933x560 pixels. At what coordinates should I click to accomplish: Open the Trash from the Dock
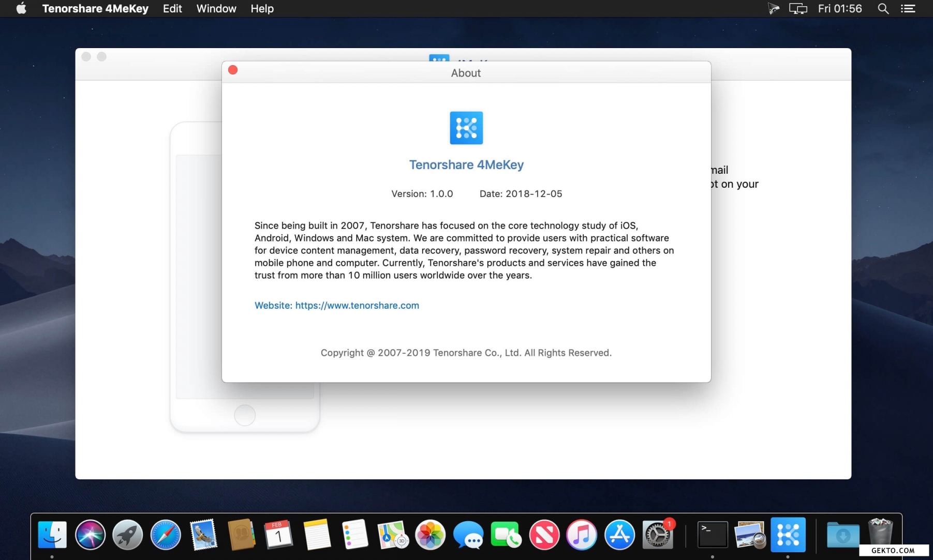click(x=880, y=532)
